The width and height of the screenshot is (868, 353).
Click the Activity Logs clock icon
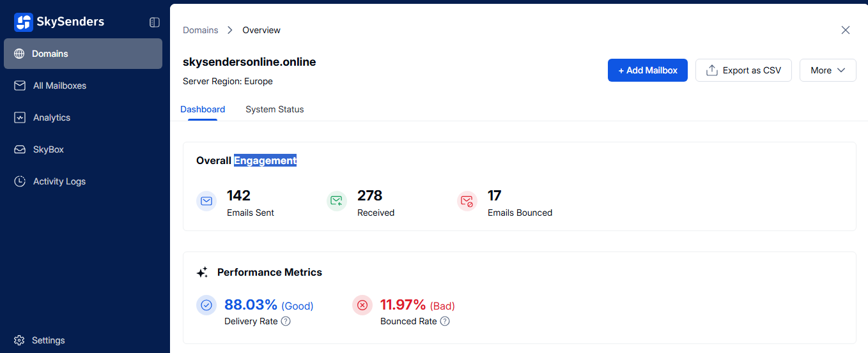[20, 181]
